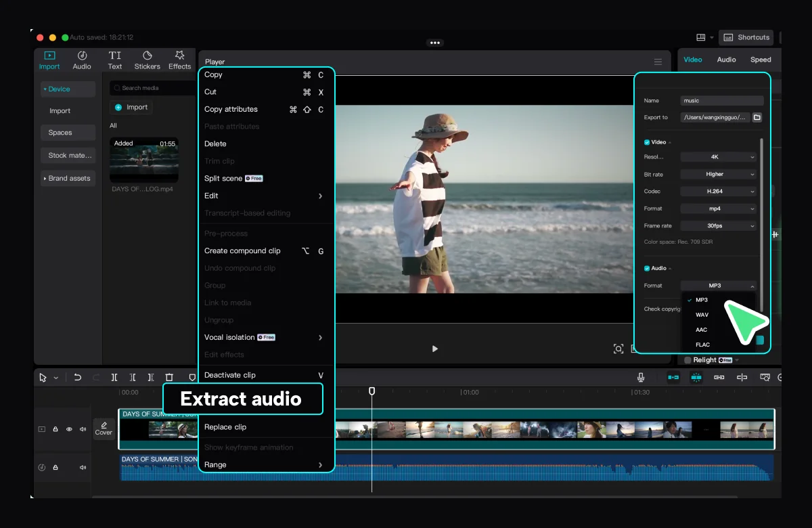Open the Shortcuts button
The image size is (812, 528).
click(x=746, y=37)
